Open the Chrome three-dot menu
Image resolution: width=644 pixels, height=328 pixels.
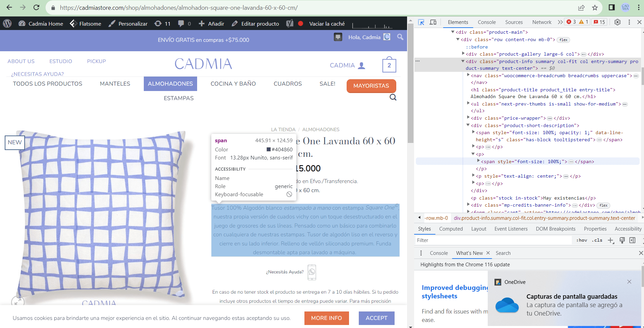coord(639,7)
